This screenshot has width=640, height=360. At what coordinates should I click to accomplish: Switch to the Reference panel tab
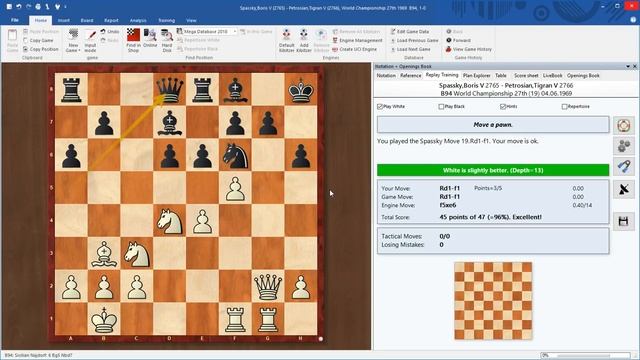(x=410, y=76)
